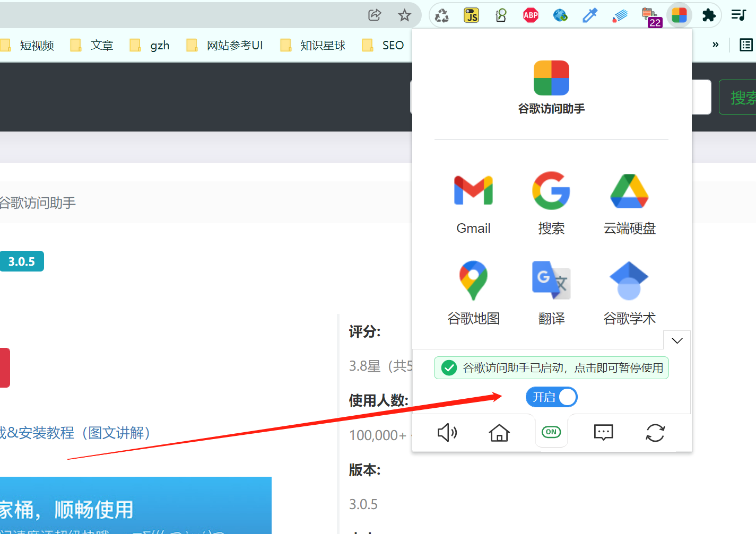This screenshot has height=534, width=756.
Task: Open the 知识星球 bookmark folder
Action: coord(313,45)
